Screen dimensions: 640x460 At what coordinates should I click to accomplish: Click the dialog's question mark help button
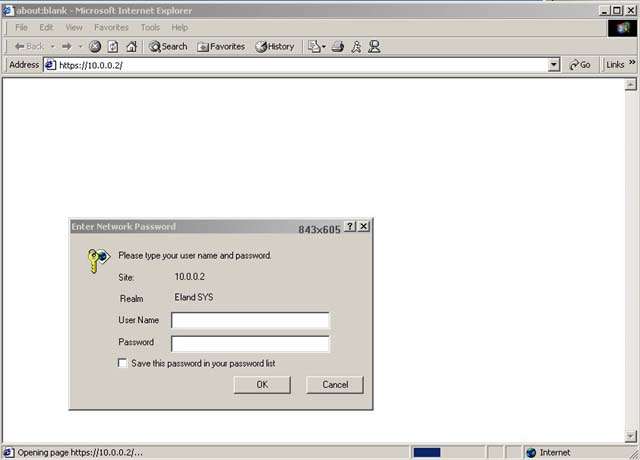[x=350, y=226]
